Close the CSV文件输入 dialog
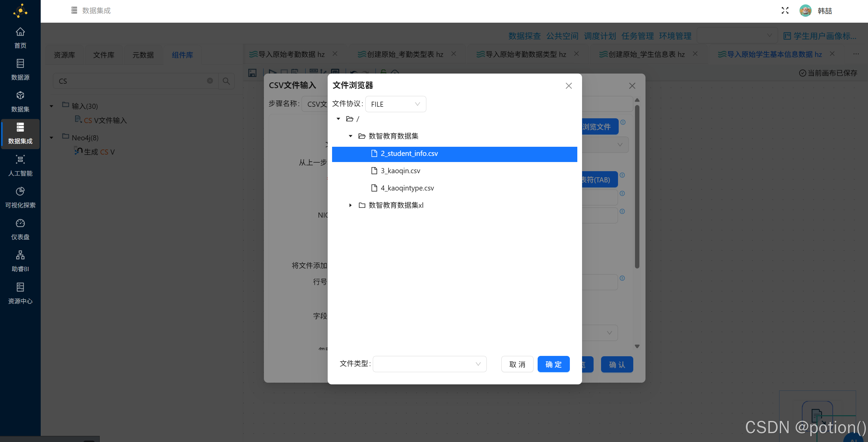The height and width of the screenshot is (442, 868). [632, 86]
